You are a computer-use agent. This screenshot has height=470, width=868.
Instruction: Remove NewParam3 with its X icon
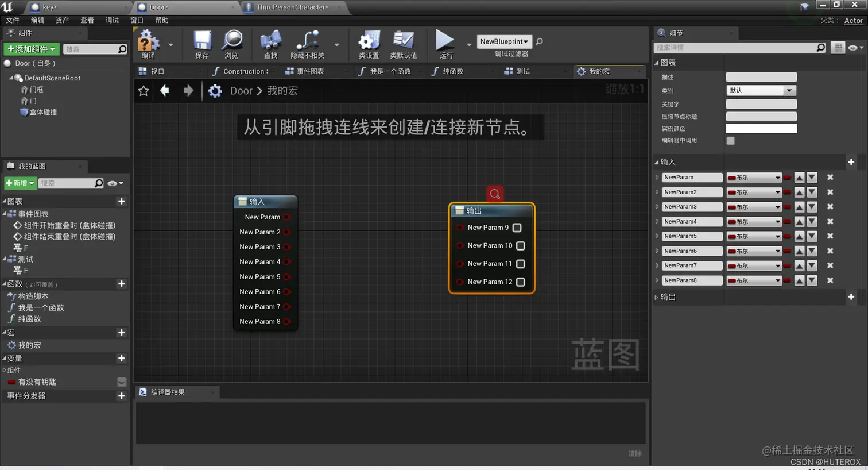coord(830,207)
